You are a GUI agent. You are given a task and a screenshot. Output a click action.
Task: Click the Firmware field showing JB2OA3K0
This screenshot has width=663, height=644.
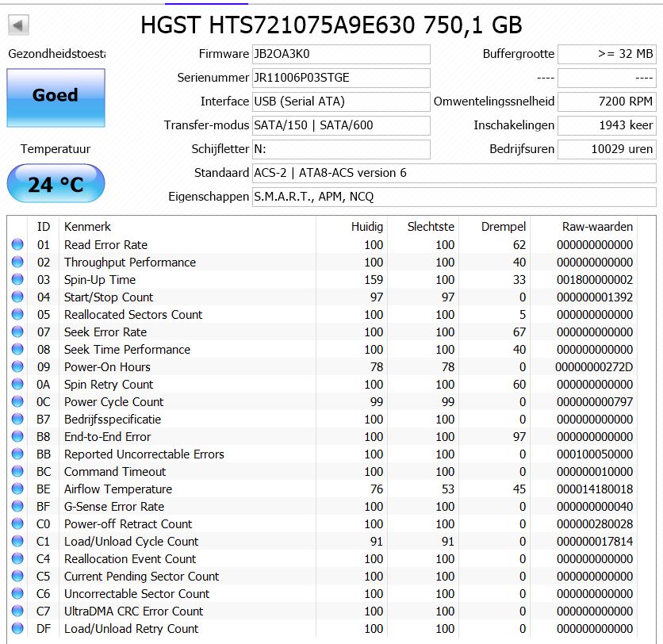[x=341, y=54]
